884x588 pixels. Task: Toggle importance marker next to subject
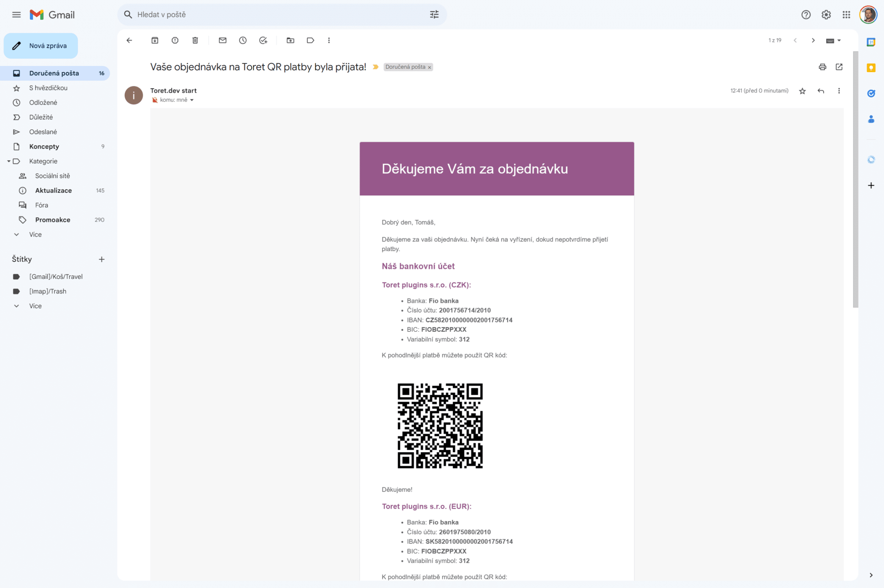(x=375, y=67)
